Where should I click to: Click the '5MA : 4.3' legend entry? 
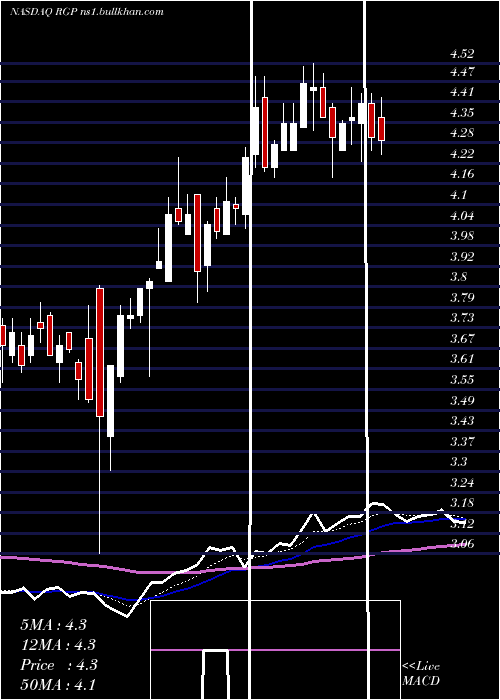pyautogui.click(x=54, y=625)
